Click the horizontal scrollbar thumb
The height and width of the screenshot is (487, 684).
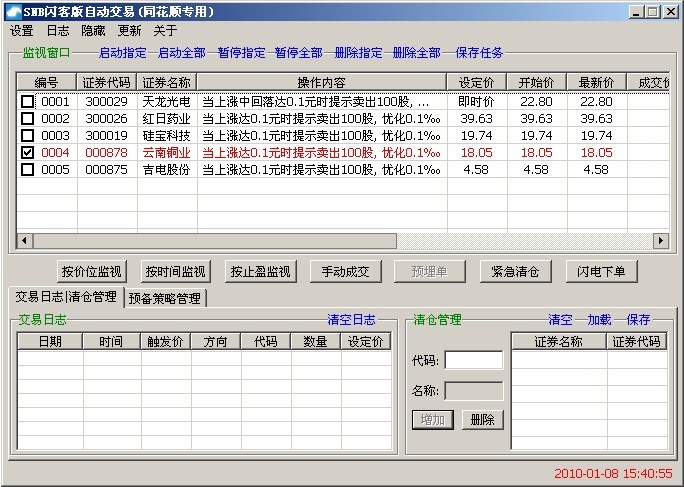[215, 240]
